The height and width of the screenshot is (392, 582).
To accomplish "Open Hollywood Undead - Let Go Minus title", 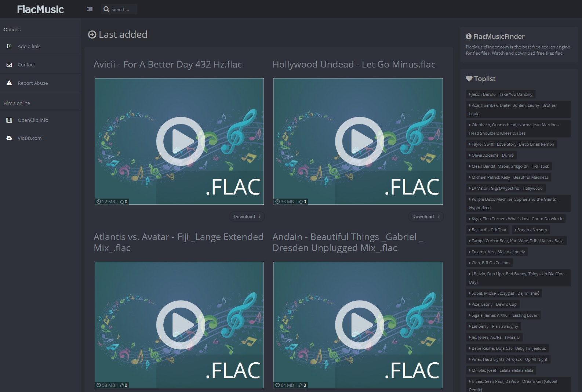I will [x=354, y=64].
